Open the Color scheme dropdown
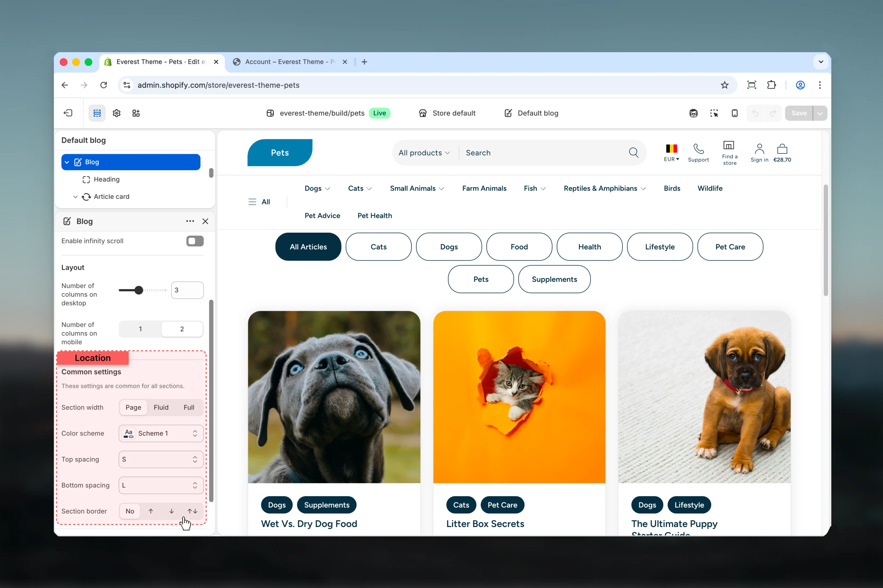Image resolution: width=883 pixels, height=588 pixels. [x=161, y=434]
